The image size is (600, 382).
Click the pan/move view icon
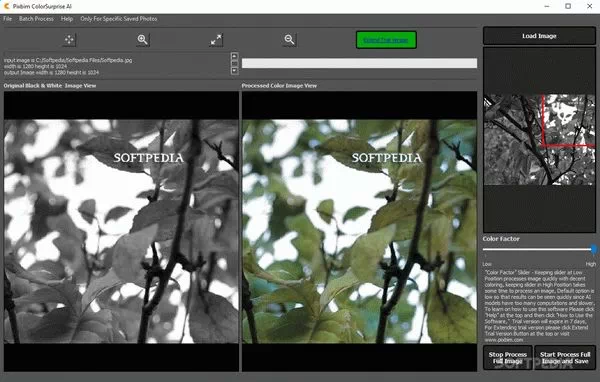(x=69, y=40)
